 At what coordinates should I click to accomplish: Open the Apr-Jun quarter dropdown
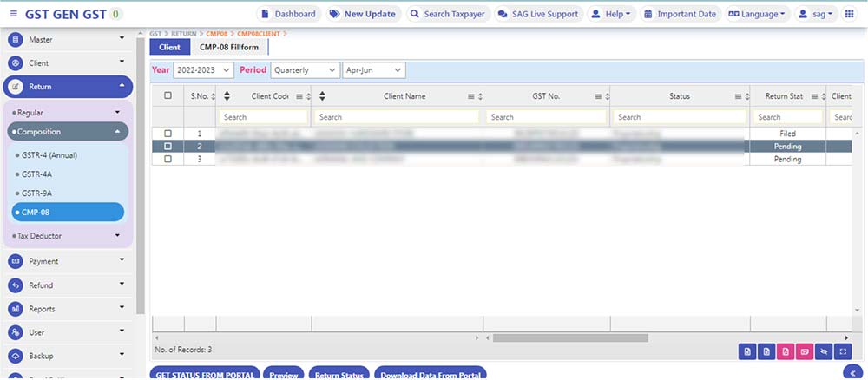click(x=374, y=70)
